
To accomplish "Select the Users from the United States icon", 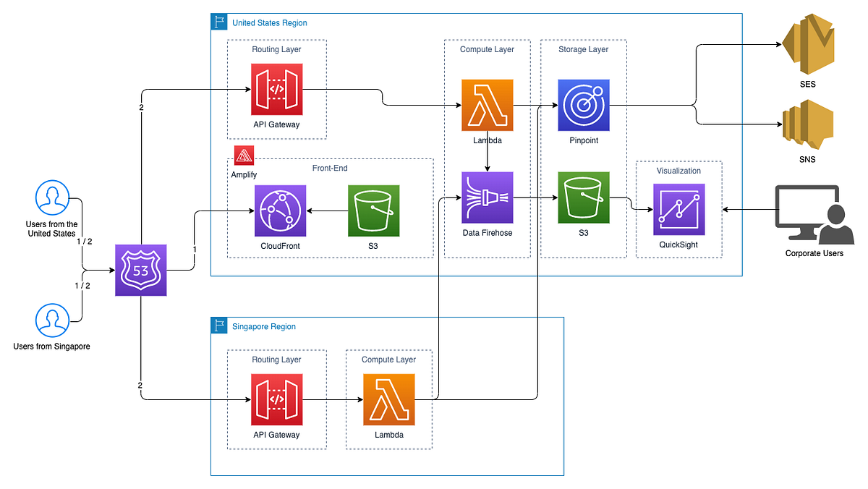I will tap(52, 198).
